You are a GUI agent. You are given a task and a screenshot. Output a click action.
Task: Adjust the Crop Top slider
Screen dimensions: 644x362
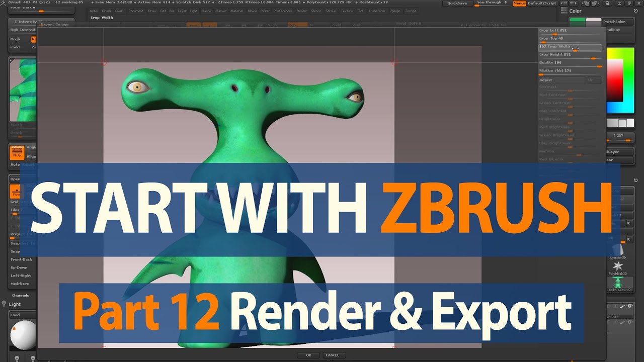coord(570,39)
